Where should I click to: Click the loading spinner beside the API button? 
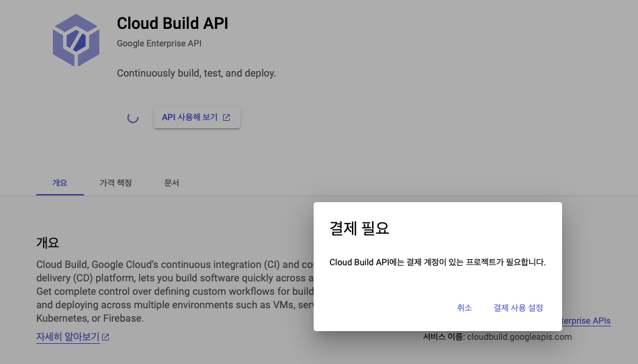point(133,118)
